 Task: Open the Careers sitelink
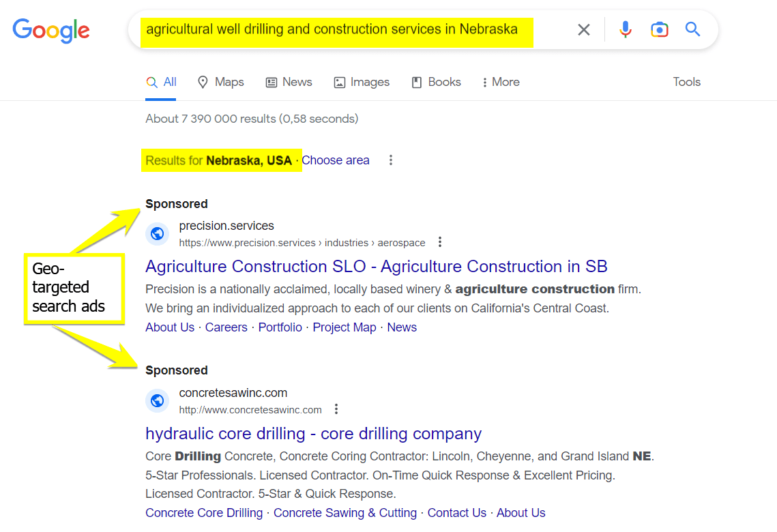pos(226,327)
